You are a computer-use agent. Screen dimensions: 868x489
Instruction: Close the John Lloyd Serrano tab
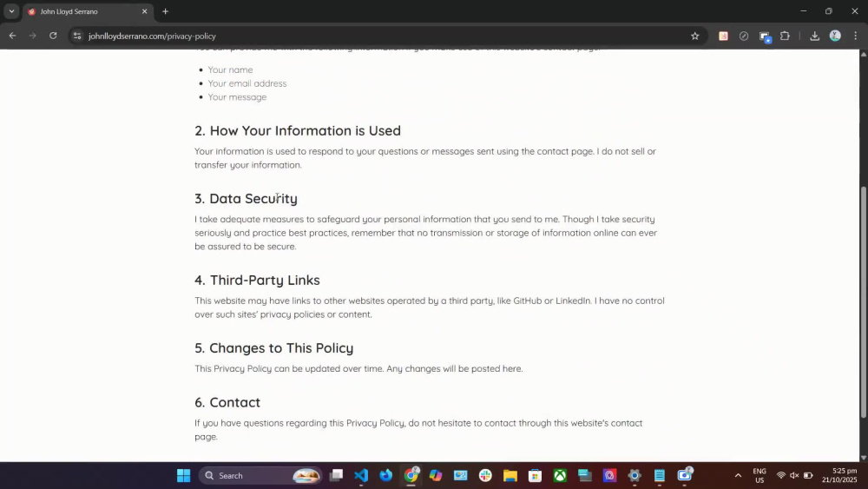144,11
